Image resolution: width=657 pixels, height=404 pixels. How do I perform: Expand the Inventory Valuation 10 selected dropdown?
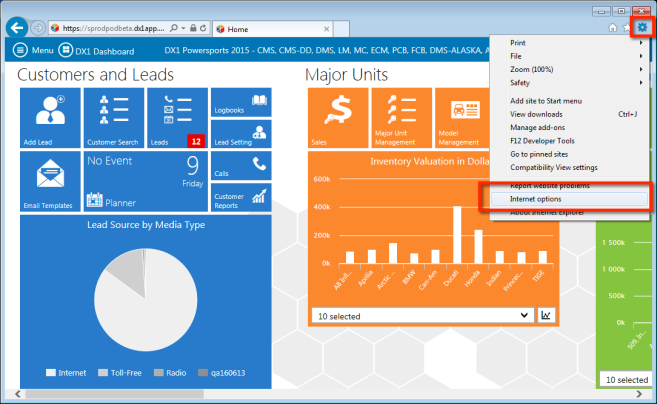422,316
